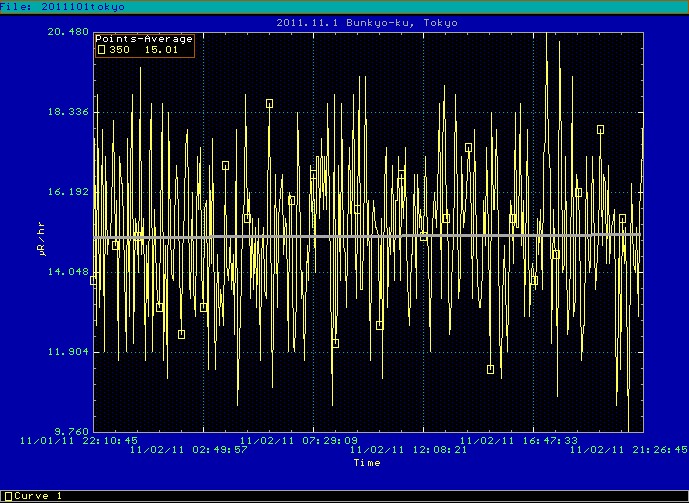
Task: Click the yellow marker icon in Points-Average legend
Action: (100, 49)
